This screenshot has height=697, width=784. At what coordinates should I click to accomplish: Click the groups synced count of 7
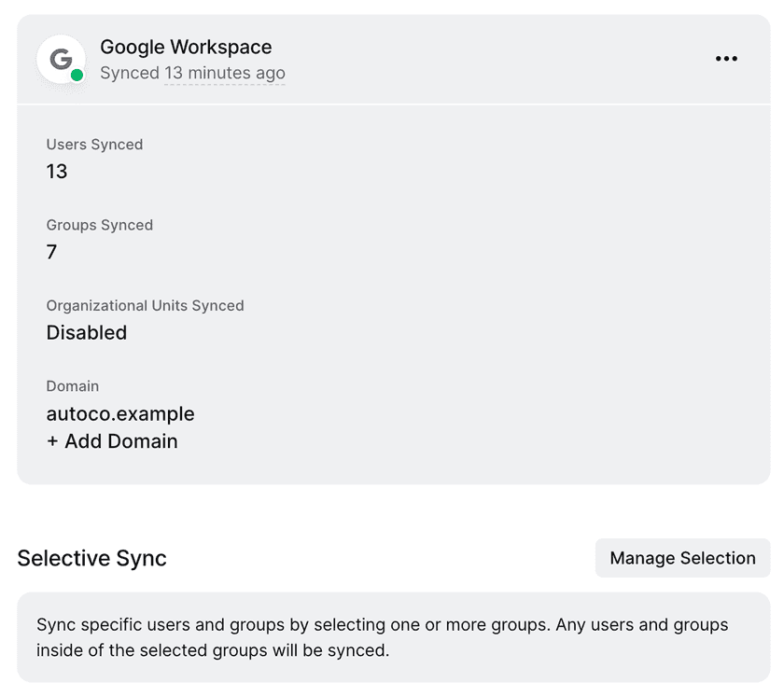(51, 252)
